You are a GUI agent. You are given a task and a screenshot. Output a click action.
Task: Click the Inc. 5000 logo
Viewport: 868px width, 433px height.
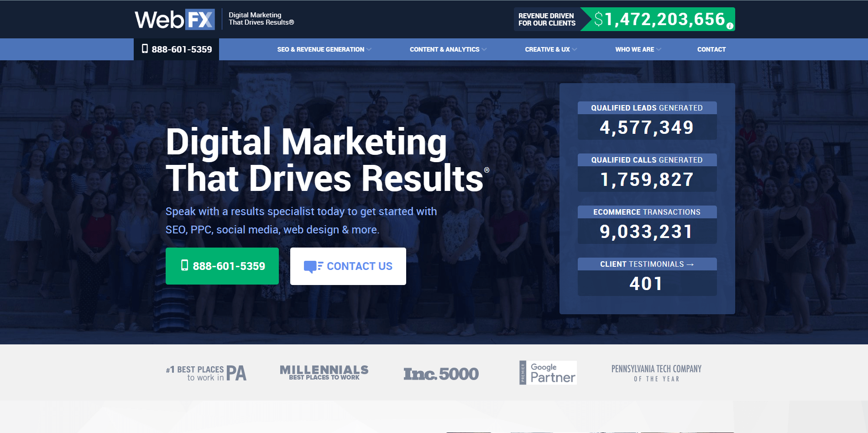coord(441,373)
